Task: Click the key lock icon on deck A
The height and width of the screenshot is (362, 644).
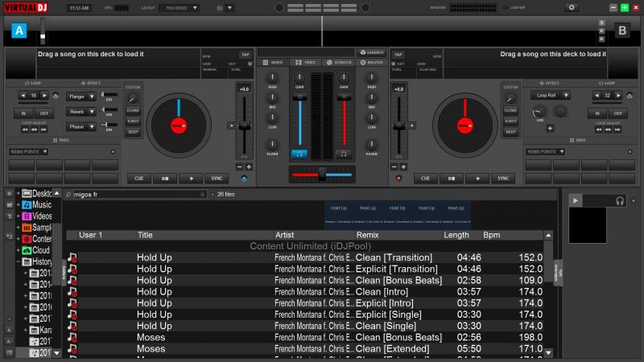Action: [x=250, y=64]
